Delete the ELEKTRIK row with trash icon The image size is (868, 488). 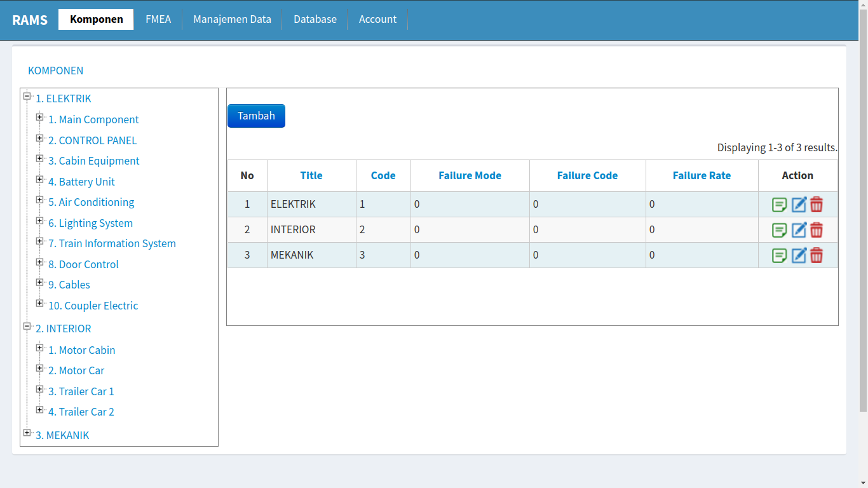coord(817,205)
